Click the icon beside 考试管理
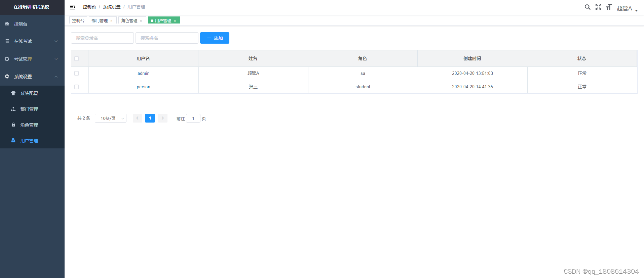 click(x=7, y=59)
